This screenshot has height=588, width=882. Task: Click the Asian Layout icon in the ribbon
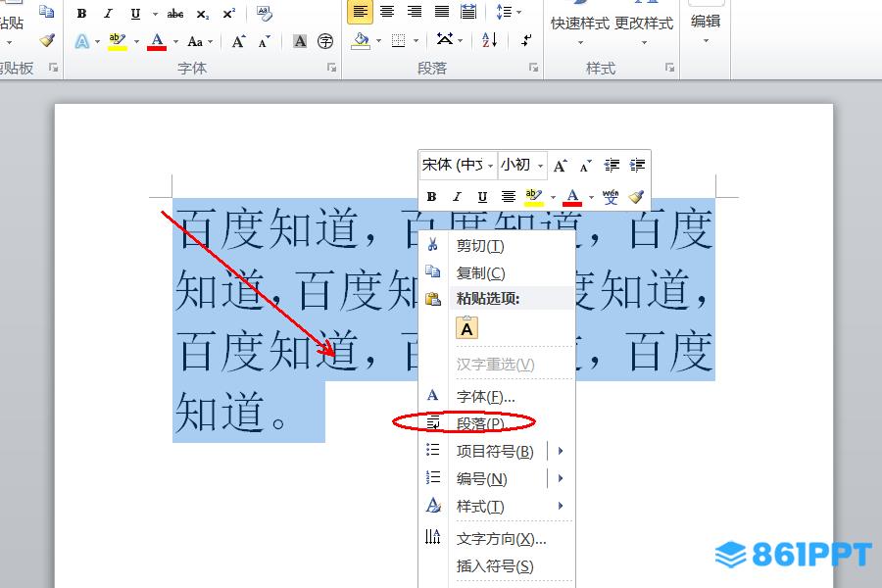pos(444,40)
